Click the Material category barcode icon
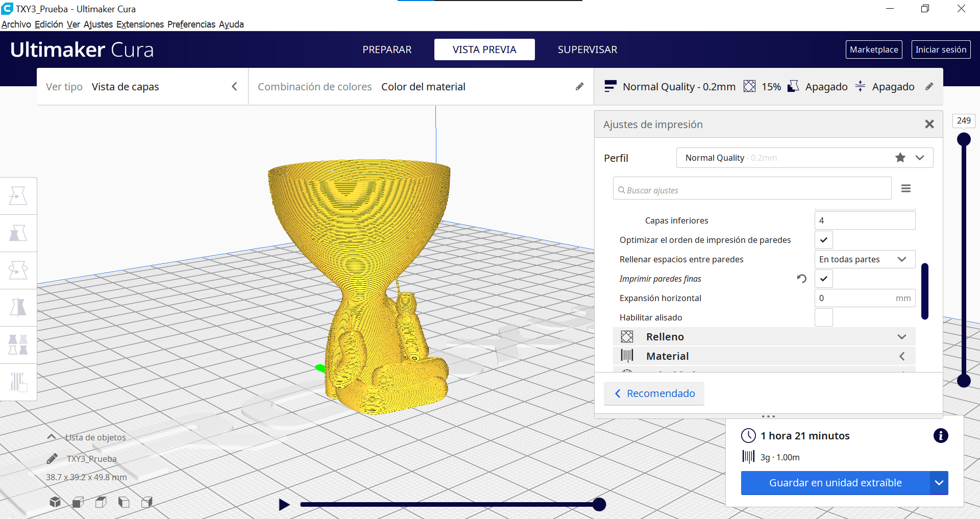The height and width of the screenshot is (519, 980). coord(627,356)
